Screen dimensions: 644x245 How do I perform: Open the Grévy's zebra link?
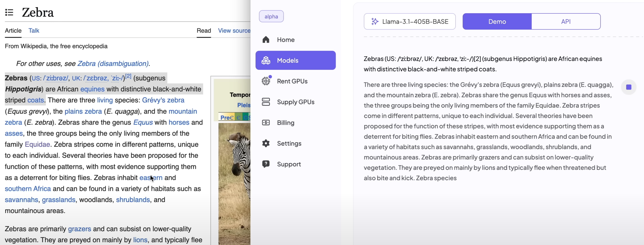pyautogui.click(x=163, y=100)
